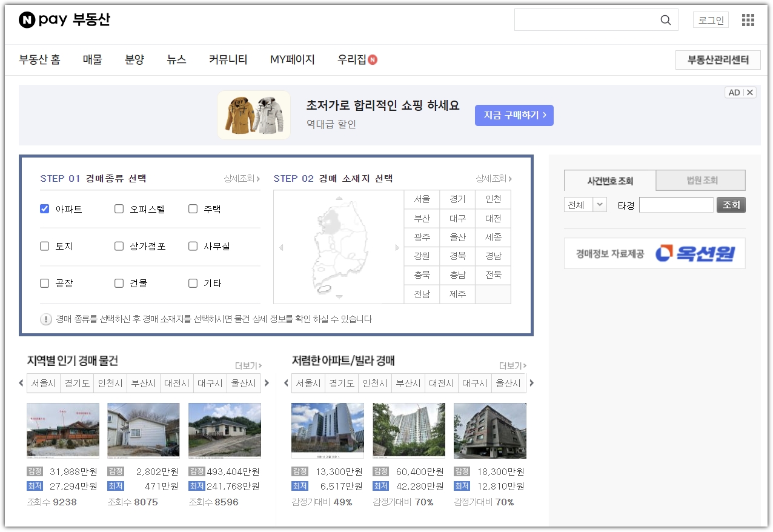The height and width of the screenshot is (532, 773).
Task: Enable the 오피스텔 checkbox
Action: point(118,208)
